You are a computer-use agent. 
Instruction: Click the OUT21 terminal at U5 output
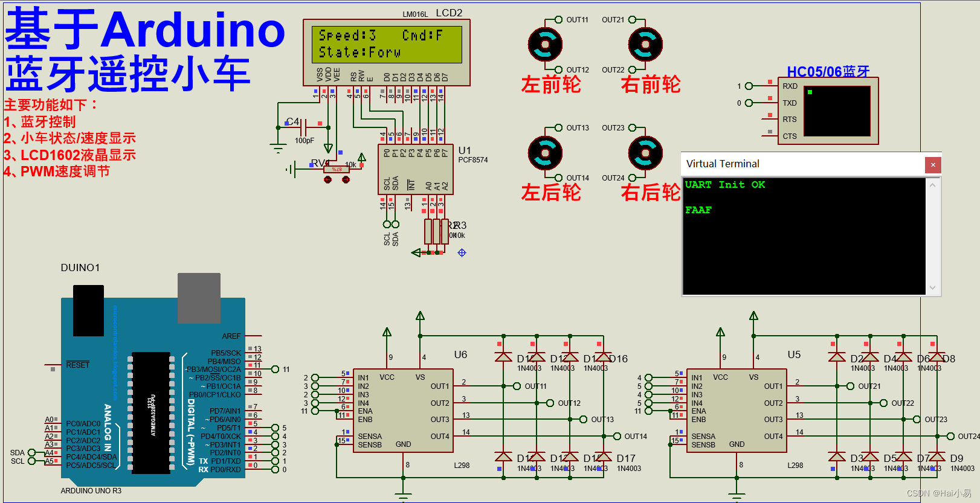click(x=850, y=386)
